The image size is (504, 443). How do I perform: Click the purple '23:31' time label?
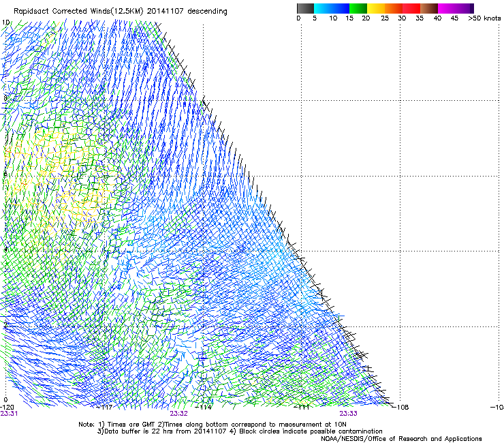click(9, 414)
